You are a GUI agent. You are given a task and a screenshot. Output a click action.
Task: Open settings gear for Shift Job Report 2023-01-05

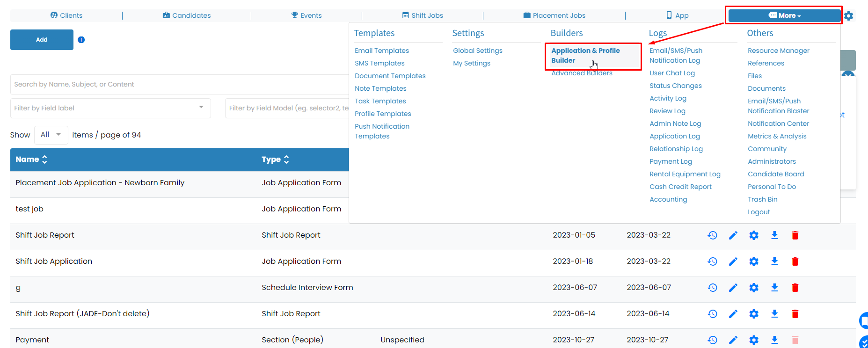[x=754, y=235]
